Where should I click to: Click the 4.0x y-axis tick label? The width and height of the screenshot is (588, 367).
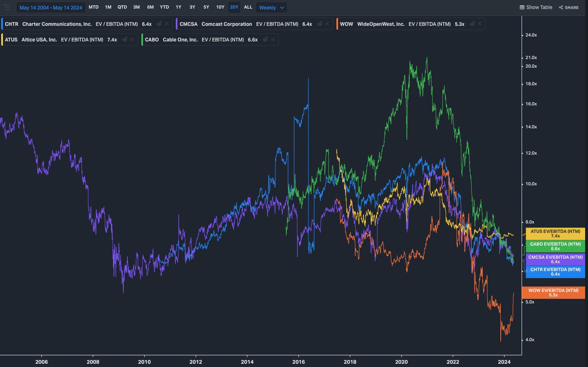pos(530,340)
